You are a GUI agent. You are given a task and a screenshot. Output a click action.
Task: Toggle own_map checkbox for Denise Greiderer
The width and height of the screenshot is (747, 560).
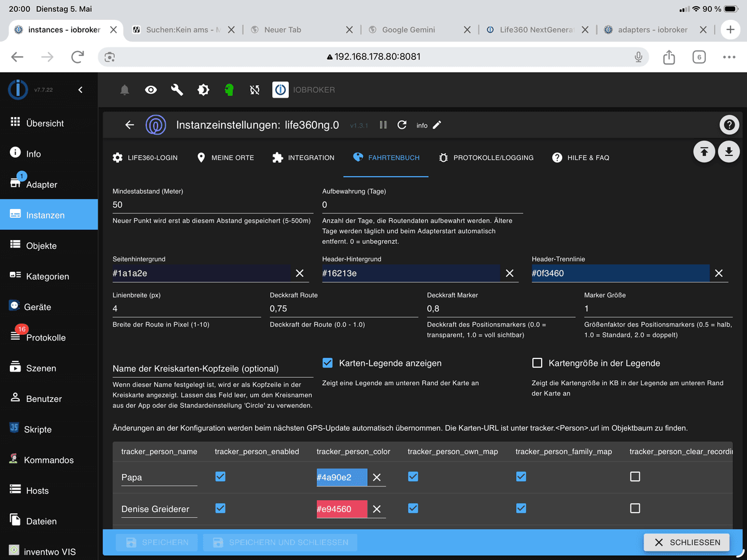(x=413, y=508)
